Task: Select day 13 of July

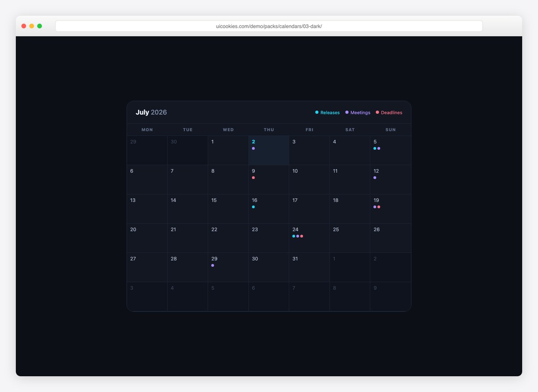Action: click(x=147, y=209)
